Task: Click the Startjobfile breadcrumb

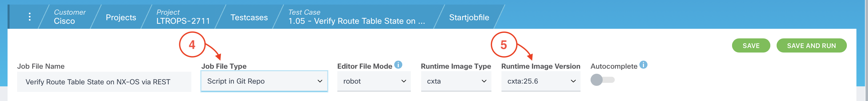Action: tap(469, 17)
